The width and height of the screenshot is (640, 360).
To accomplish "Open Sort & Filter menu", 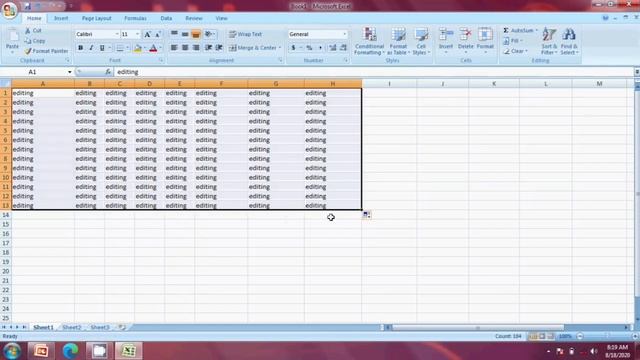I will tap(549, 41).
